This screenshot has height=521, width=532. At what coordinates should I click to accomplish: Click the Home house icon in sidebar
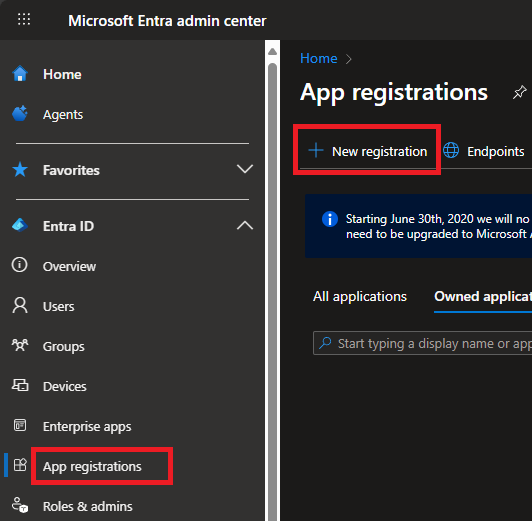click(x=20, y=74)
